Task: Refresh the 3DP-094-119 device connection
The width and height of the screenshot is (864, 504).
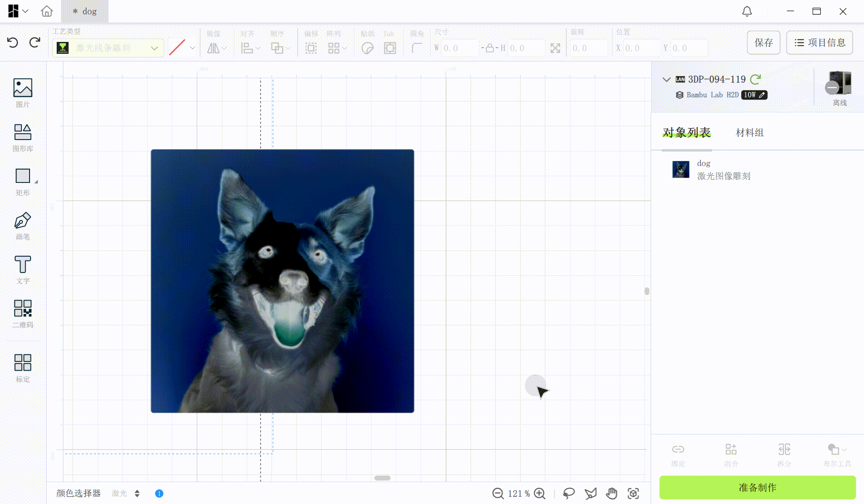Action: (755, 79)
